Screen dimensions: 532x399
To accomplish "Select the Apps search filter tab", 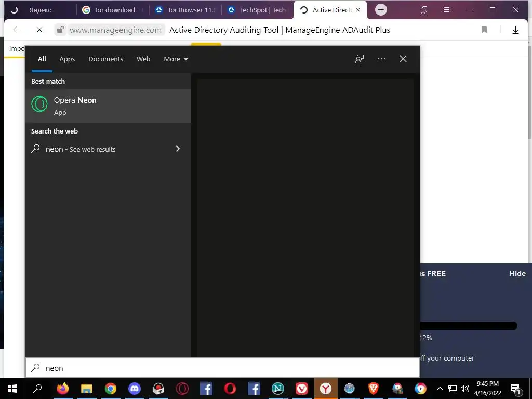I will [x=67, y=59].
